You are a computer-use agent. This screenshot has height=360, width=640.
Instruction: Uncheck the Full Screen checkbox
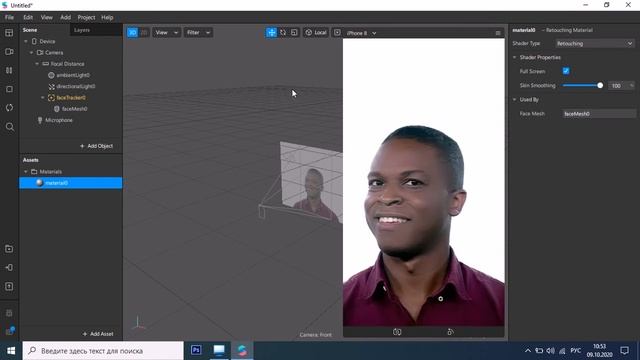[566, 71]
